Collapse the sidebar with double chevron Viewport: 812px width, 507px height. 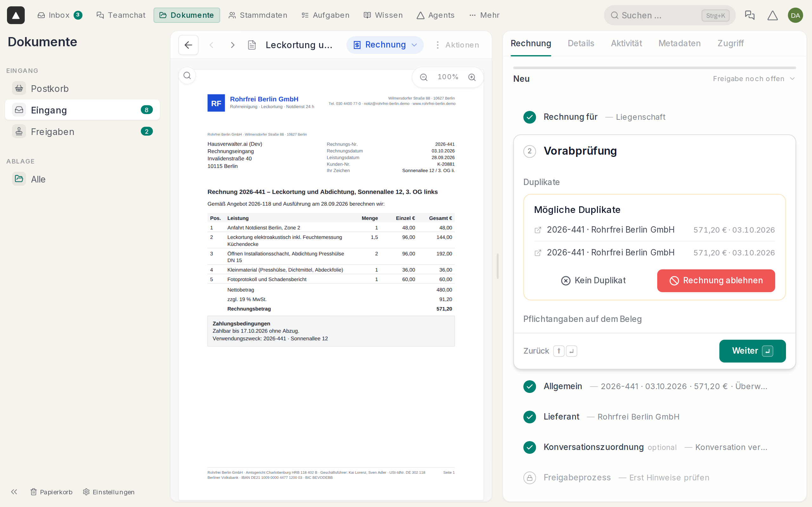coord(14,491)
